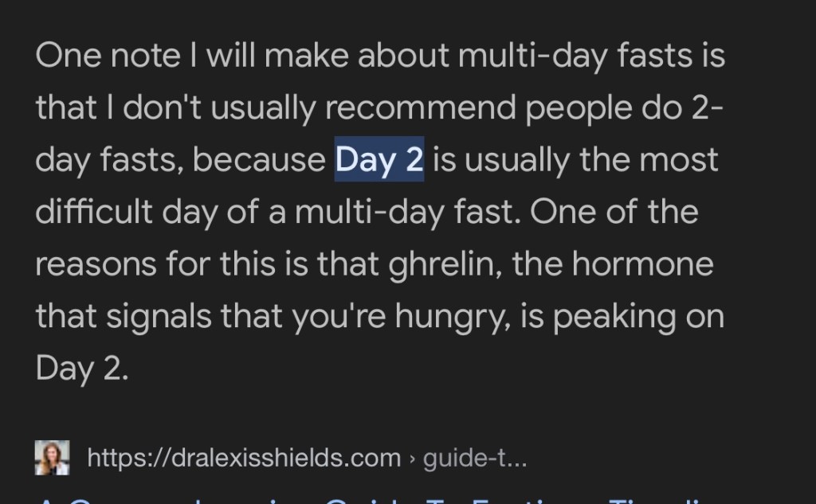Click the word "recommend" in the snippet
816x504 pixels.
tap(420, 108)
